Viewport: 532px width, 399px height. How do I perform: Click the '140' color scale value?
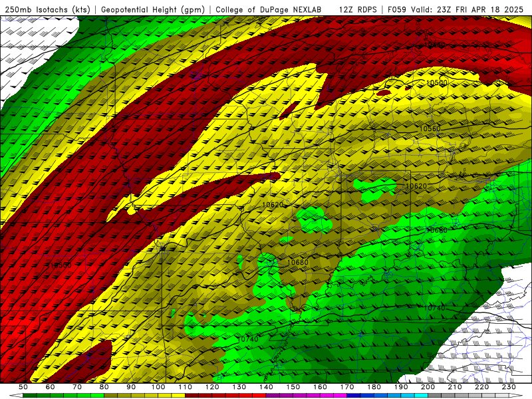pos(266,387)
